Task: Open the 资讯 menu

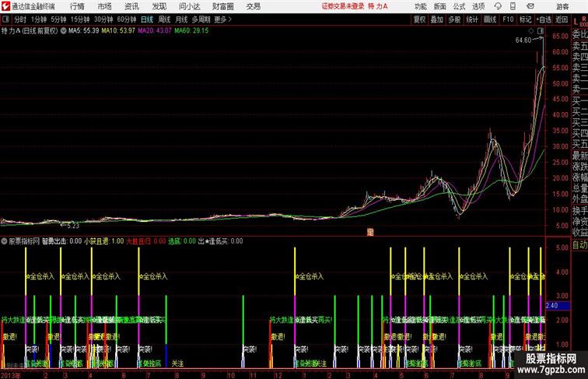Action: tap(131, 6)
